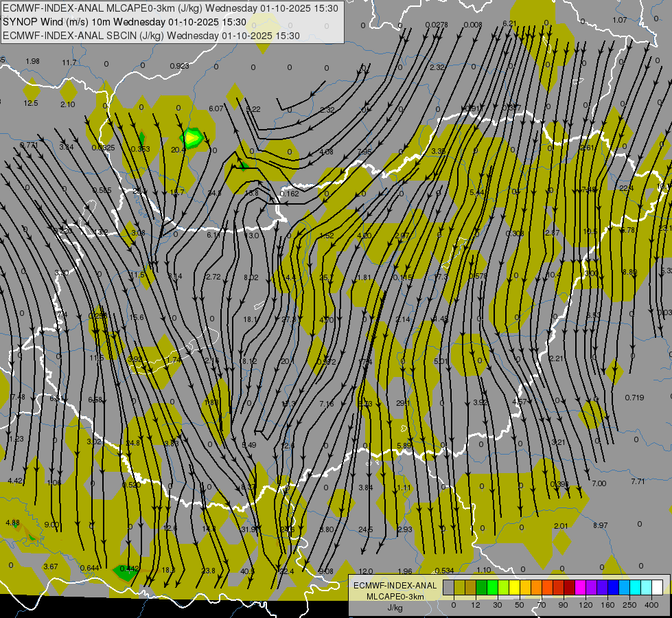
Task: Select the white swatch at legend end
Action: [x=657, y=587]
